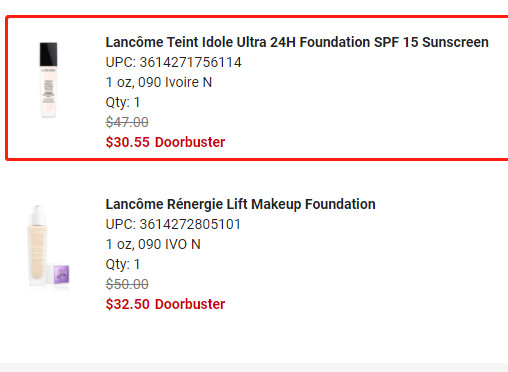Click the 1 oz, 090 Ivoire N shade
The height and width of the screenshot is (372, 508).
[x=159, y=82]
